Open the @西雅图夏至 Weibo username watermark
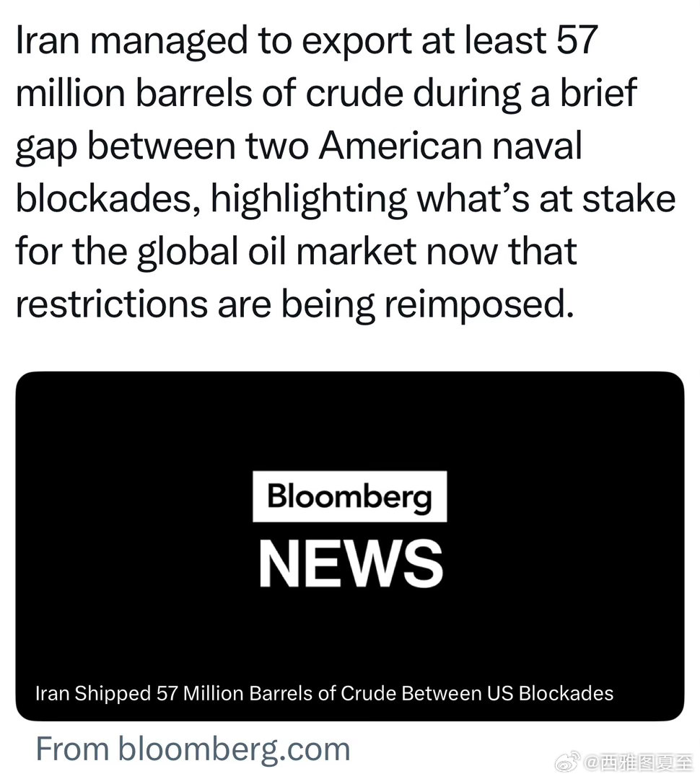 (638, 762)
